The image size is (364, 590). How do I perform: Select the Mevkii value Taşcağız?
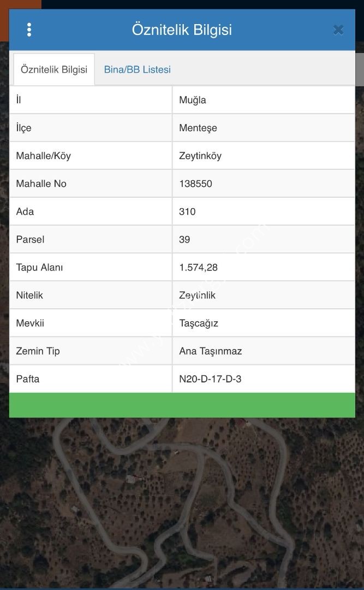199,323
